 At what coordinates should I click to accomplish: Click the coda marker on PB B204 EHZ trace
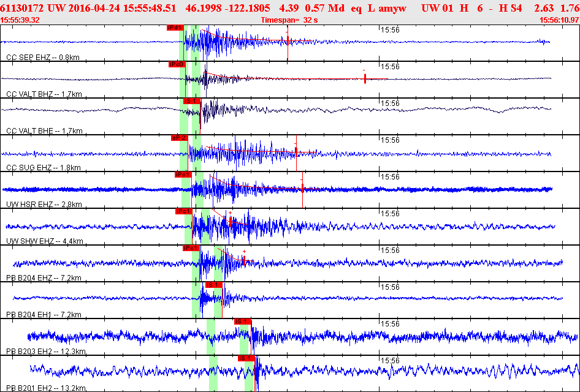click(x=244, y=259)
